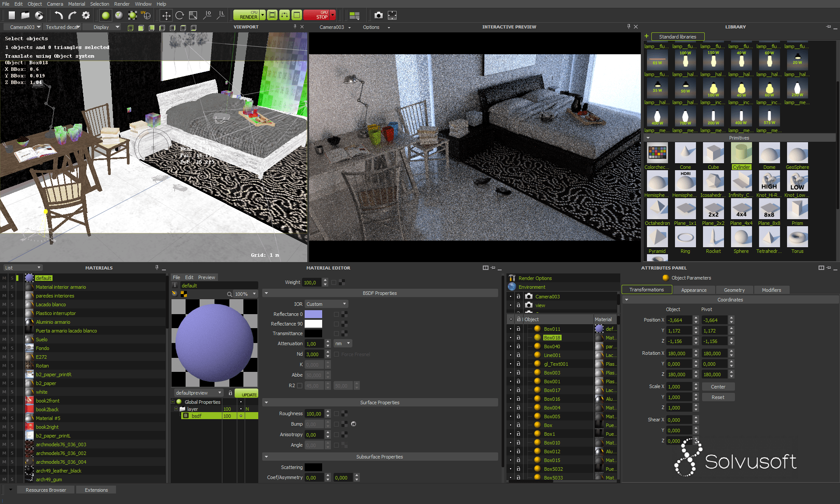
Task: Open the defaultpreview scene dropdown
Action: [x=199, y=393]
